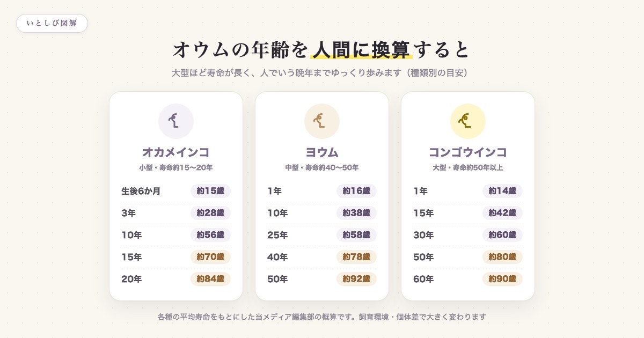644x338 pixels.
Task: Click the 約38歳 age badge
Action: pos(356,213)
